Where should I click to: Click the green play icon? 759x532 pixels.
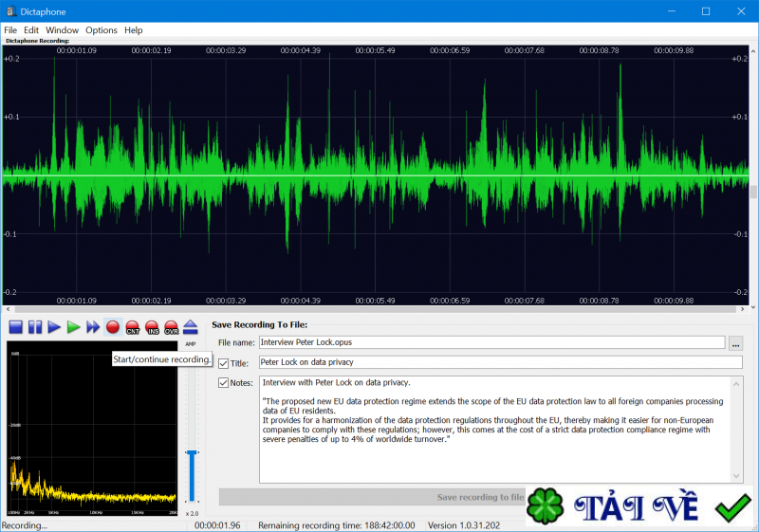pyautogui.click(x=74, y=327)
